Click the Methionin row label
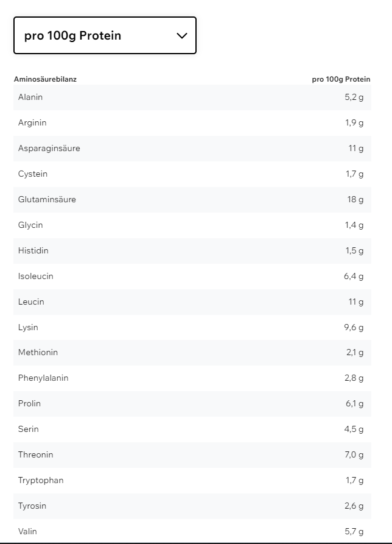The width and height of the screenshot is (392, 544). [38, 352]
